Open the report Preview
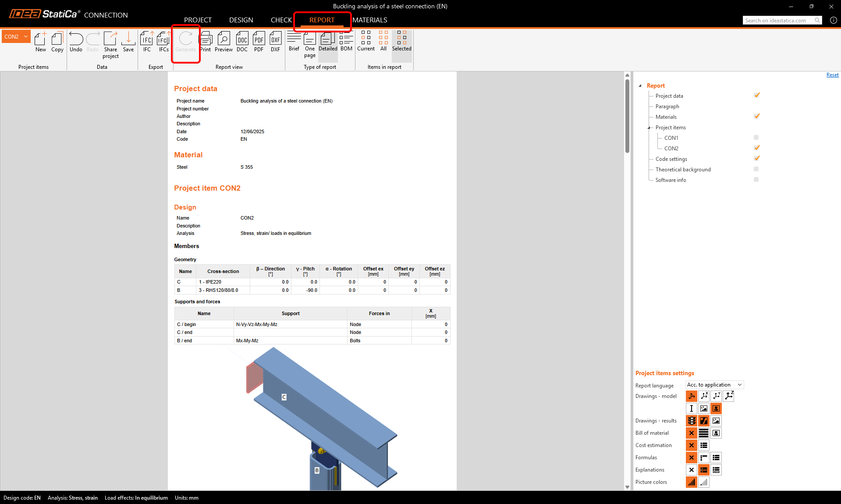Viewport: 841px width, 504px height. [224, 42]
